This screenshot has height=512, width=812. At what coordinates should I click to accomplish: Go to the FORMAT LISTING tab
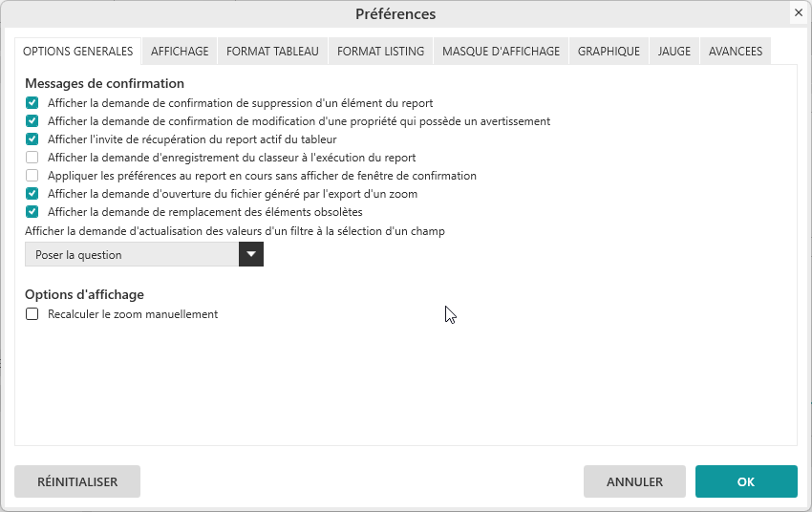pyautogui.click(x=380, y=52)
